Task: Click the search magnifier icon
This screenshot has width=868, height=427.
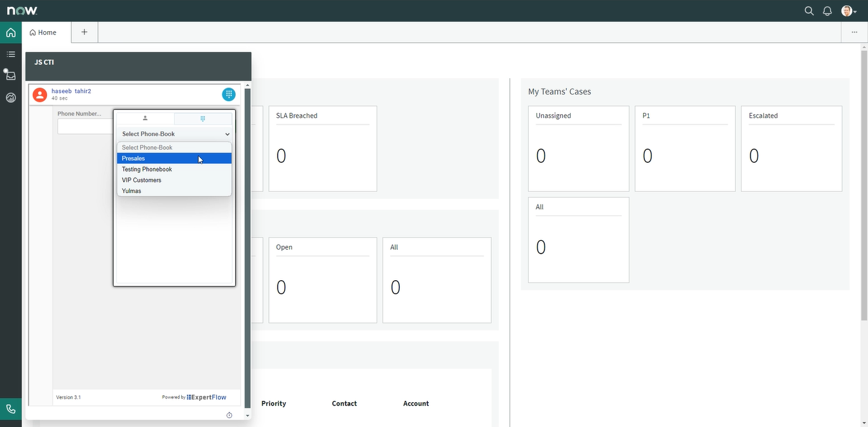Action: (x=809, y=11)
